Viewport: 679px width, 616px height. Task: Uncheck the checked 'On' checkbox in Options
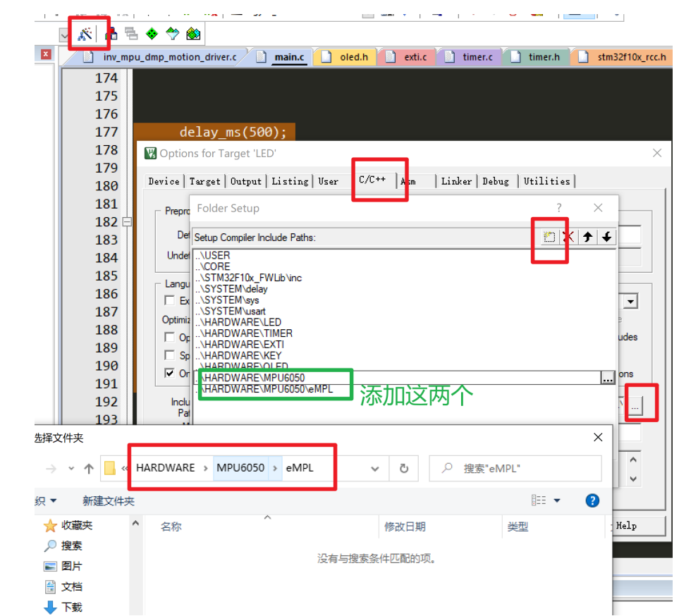pyautogui.click(x=170, y=373)
